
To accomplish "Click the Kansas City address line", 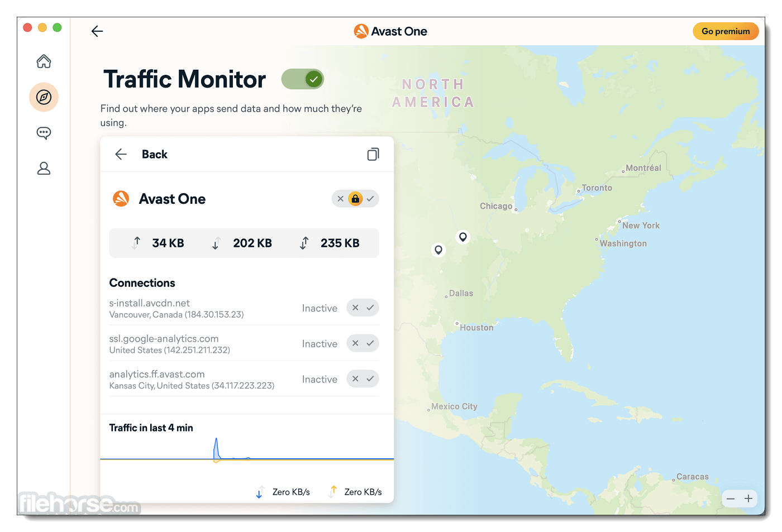I will point(192,386).
